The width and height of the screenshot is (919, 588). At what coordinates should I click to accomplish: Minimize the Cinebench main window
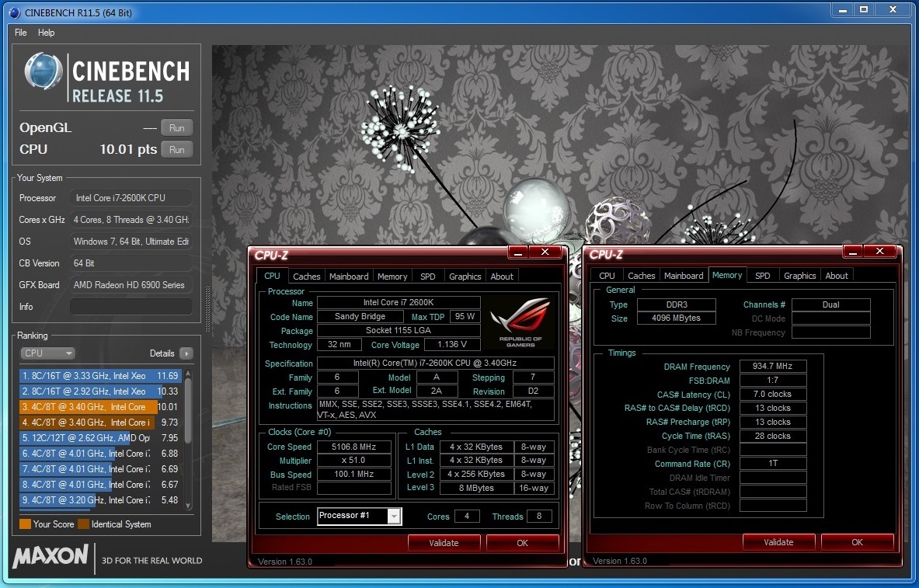coord(843,10)
